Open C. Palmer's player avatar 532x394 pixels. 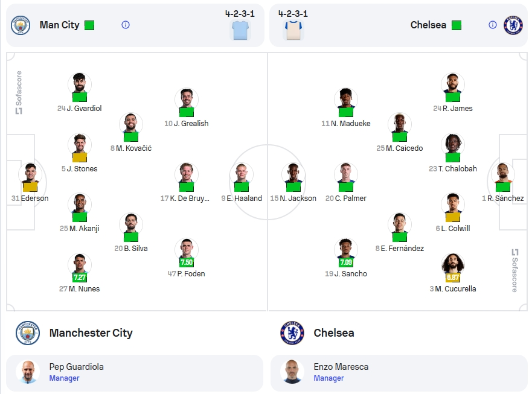(x=346, y=174)
